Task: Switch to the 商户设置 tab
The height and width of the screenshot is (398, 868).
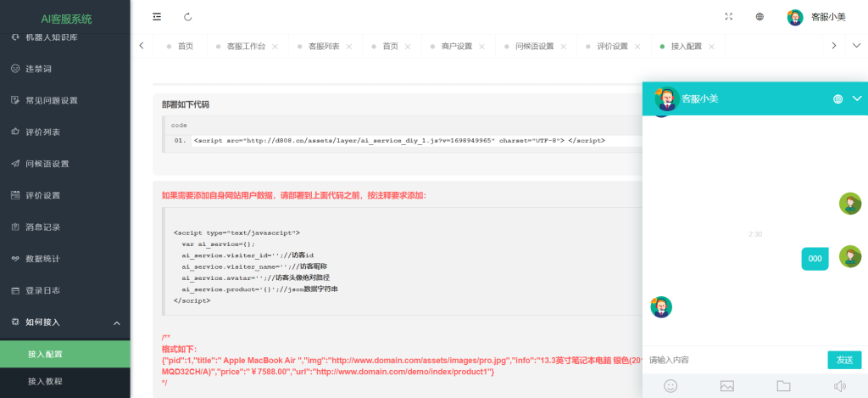Action: [x=457, y=47]
